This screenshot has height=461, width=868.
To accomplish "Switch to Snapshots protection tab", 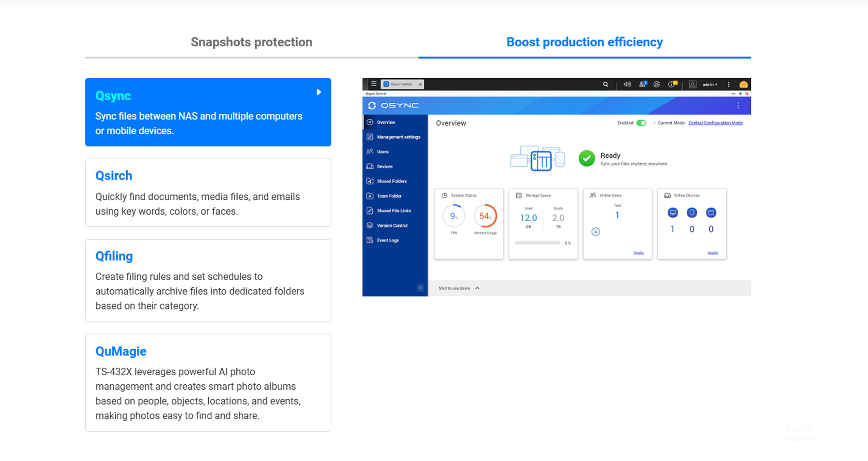I will coord(251,42).
